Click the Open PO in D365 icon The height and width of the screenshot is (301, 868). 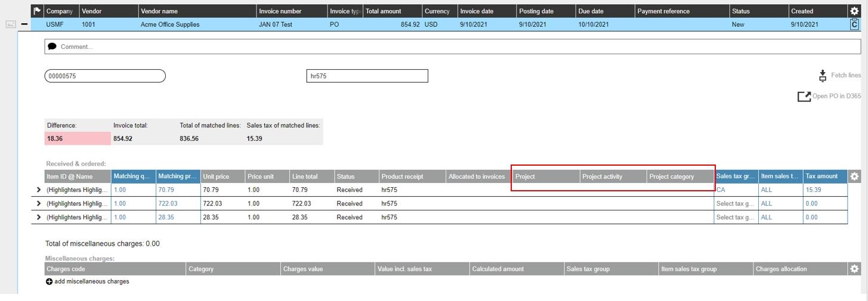click(804, 96)
